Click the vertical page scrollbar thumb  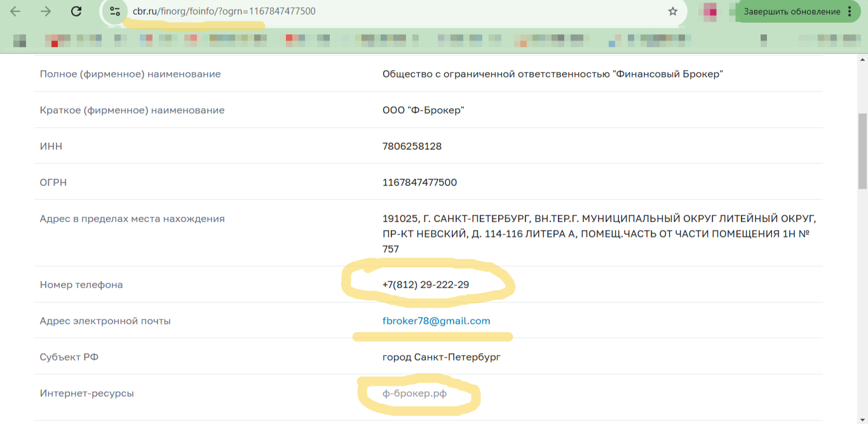862,151
